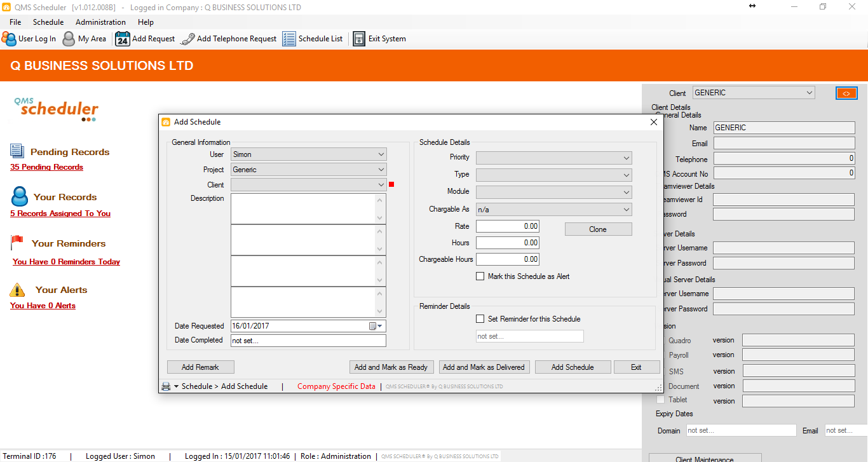Click the Exit button in dialog
Screen dimensions: 868x462
point(636,367)
